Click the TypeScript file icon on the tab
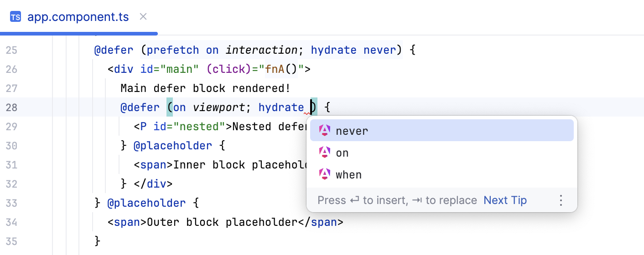This screenshot has height=255, width=644. click(16, 17)
